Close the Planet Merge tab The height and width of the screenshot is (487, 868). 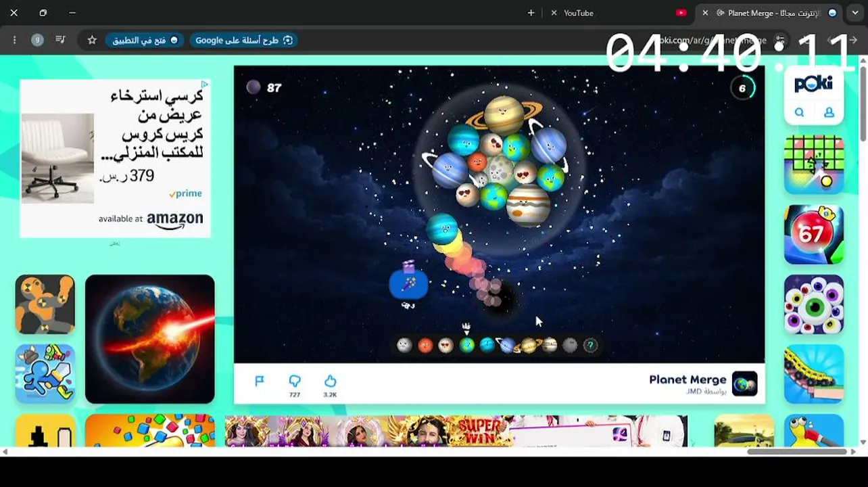tap(705, 13)
